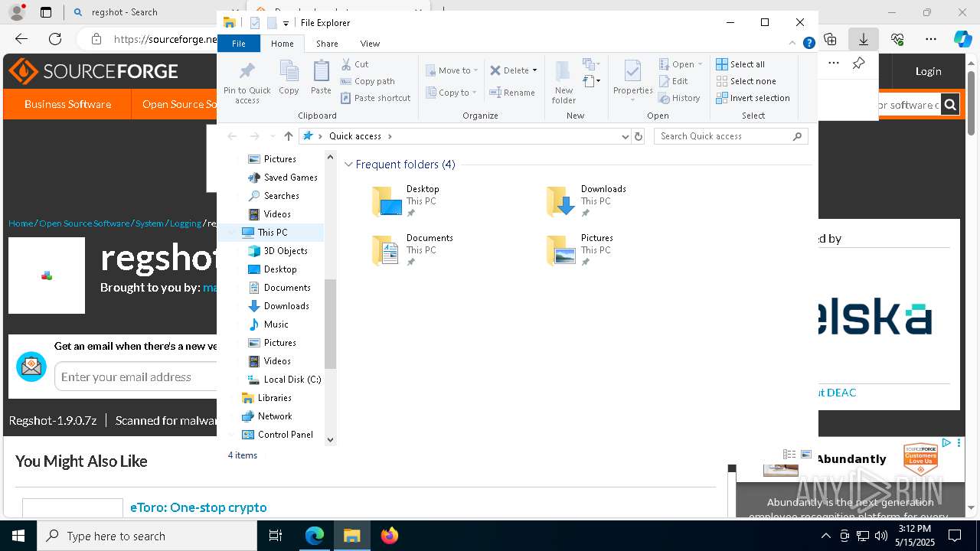
Task: Select Saved Games in navigation pane
Action: [x=283, y=178]
